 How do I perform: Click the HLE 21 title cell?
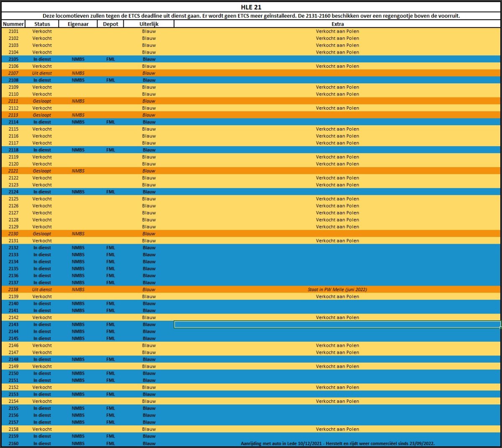click(x=251, y=7)
